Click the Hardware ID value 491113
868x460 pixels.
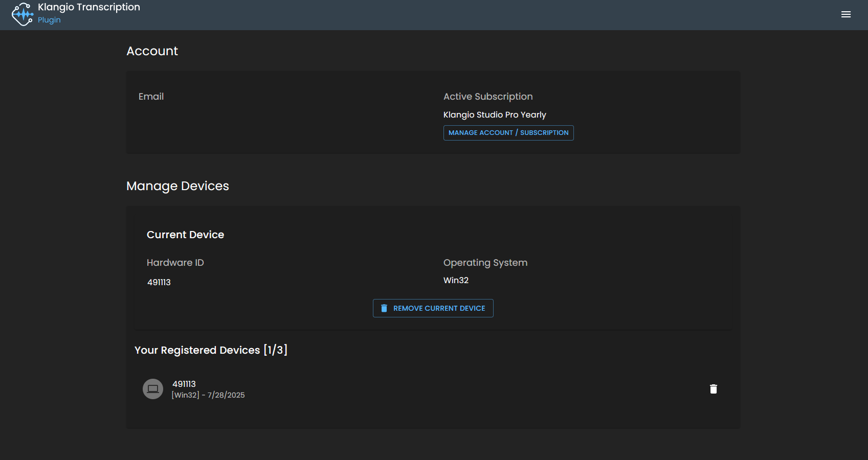coord(159,282)
